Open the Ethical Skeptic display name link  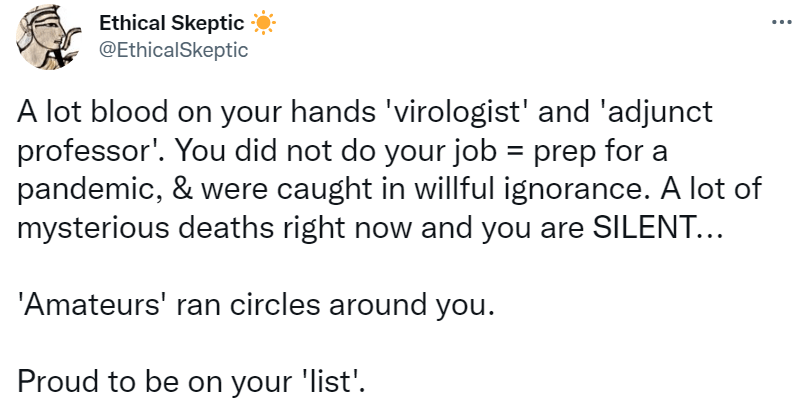[172, 23]
